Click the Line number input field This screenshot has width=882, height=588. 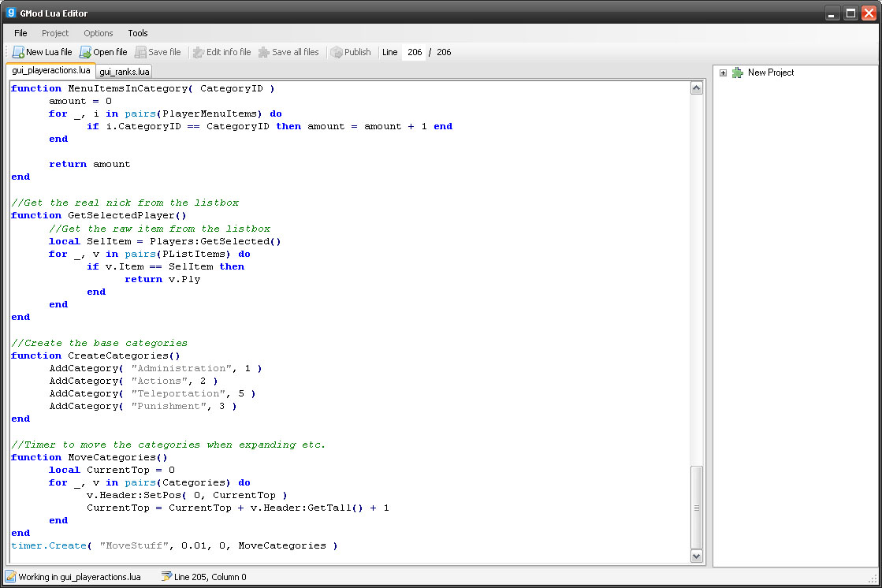414,52
